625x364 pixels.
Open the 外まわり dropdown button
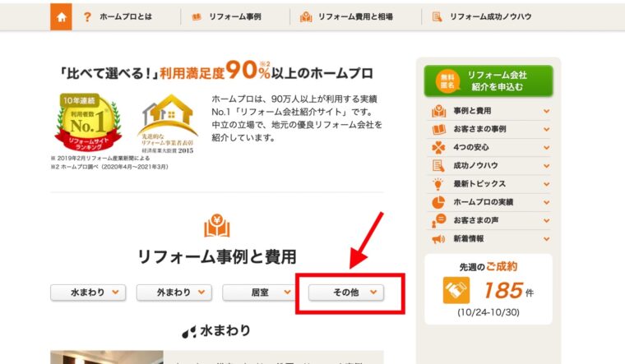pyautogui.click(x=174, y=293)
